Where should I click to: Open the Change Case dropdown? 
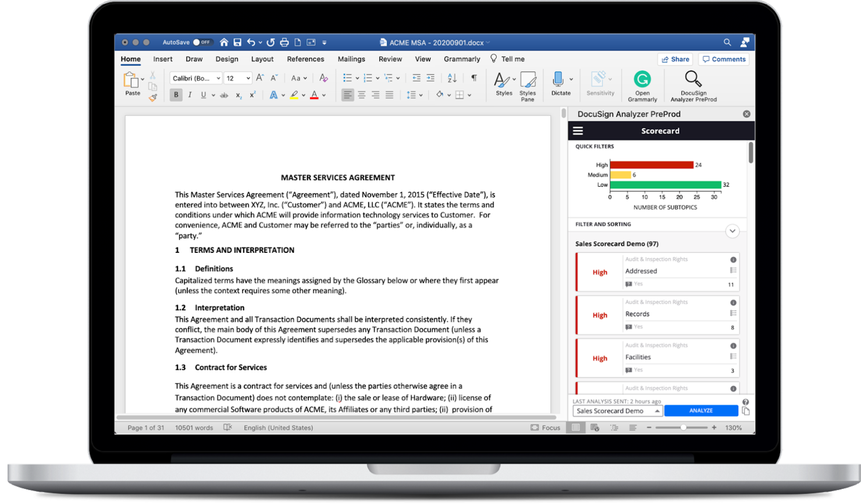point(298,78)
